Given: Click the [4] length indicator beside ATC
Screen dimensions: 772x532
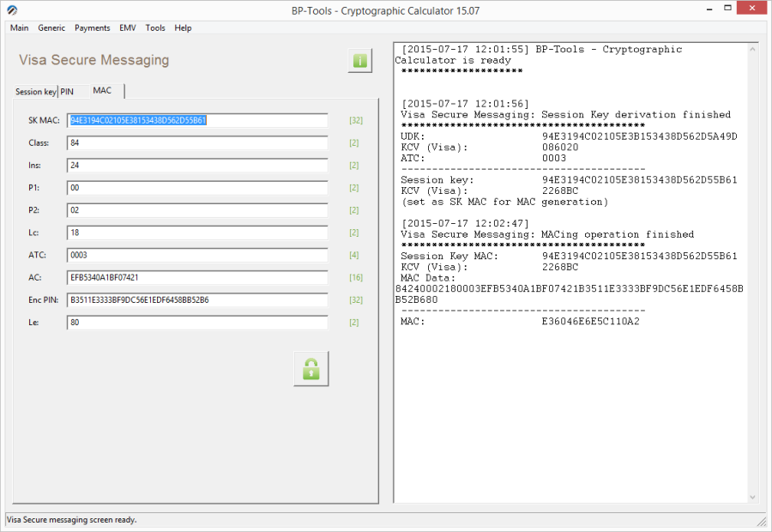Looking at the screenshot, I should click(354, 255).
